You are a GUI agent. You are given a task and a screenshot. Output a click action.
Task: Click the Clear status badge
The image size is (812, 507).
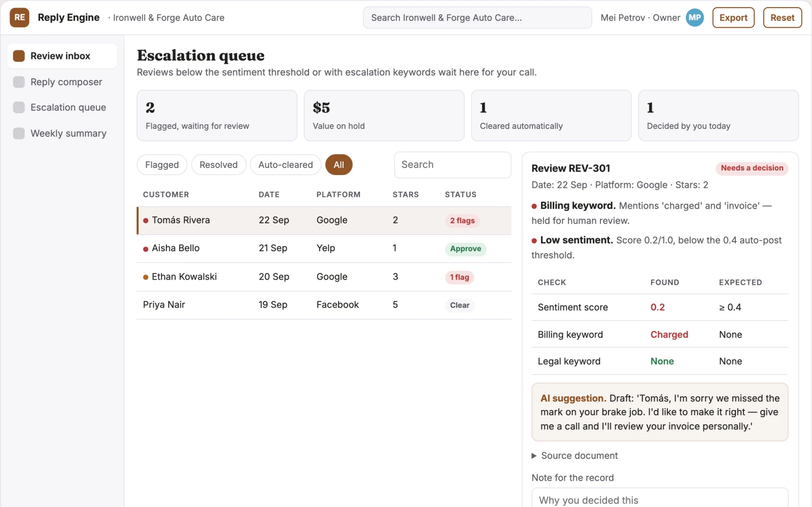pyautogui.click(x=459, y=305)
